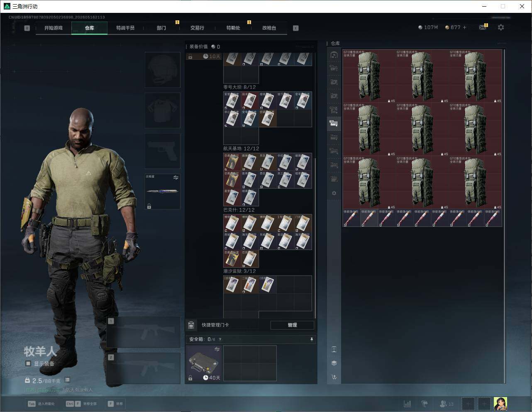Select the highlighted GTI category in warehouse sidebar

coord(334,123)
